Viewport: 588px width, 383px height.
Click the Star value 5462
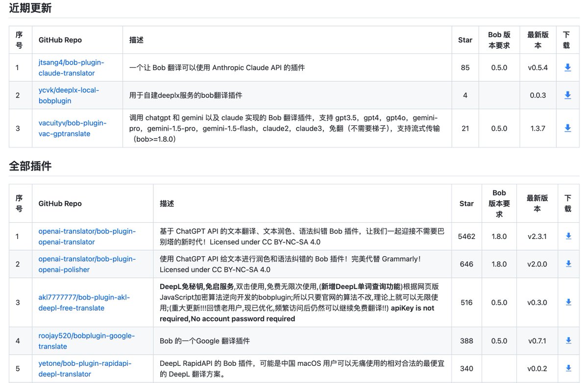466,236
